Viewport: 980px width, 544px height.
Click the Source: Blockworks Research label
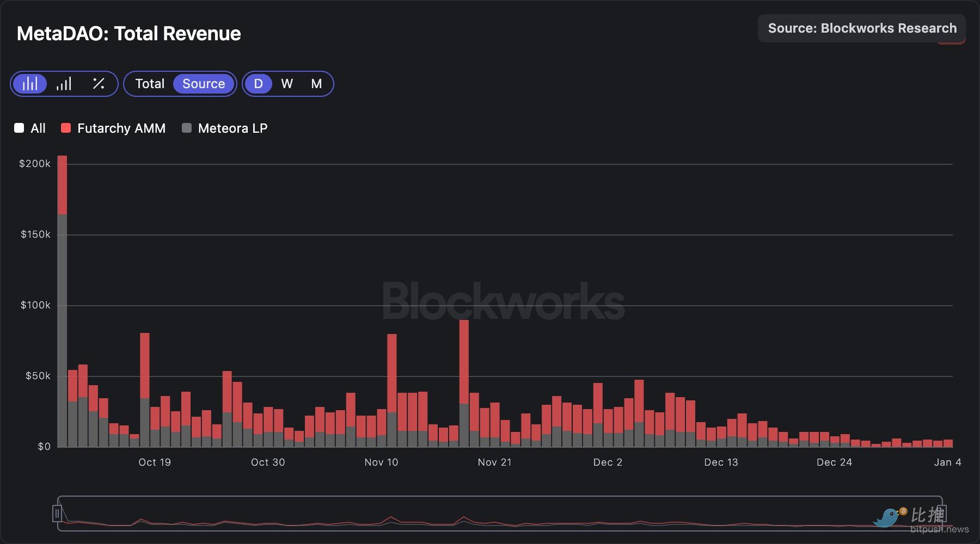[x=862, y=28]
